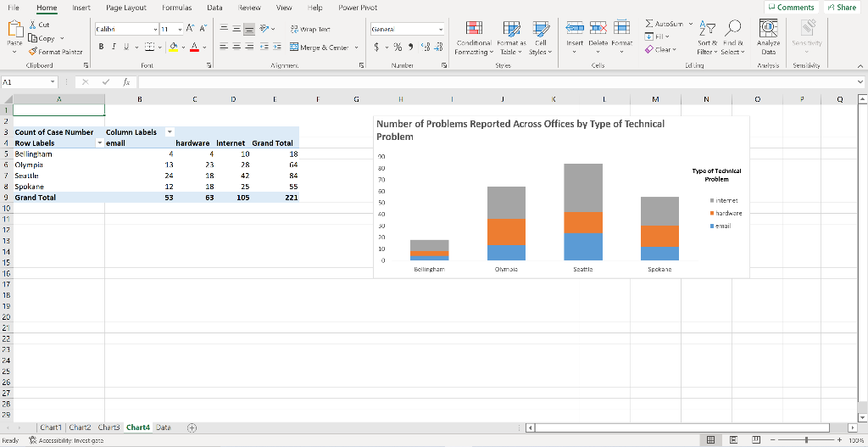Switch to the Insert ribbon tab
868x447 pixels.
click(81, 8)
